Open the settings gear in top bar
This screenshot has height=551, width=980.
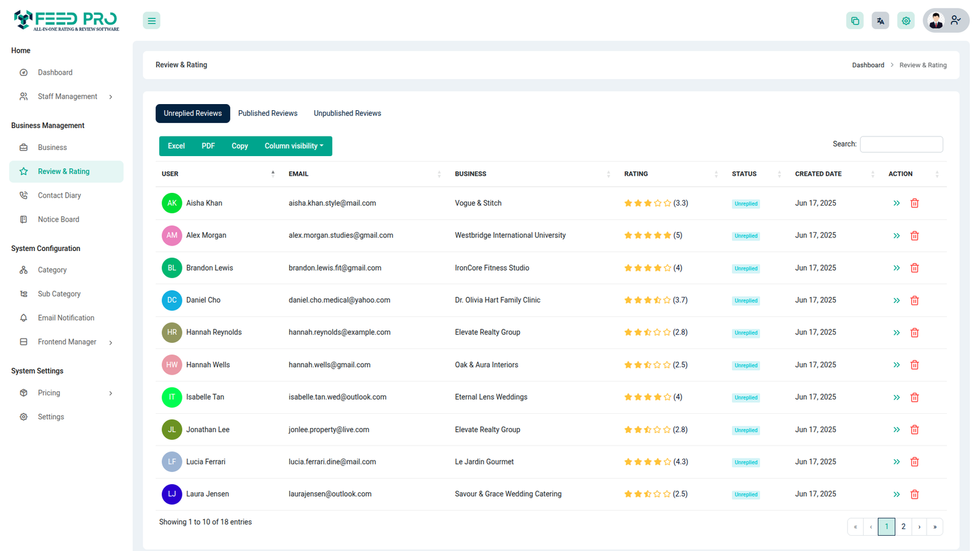[906, 21]
